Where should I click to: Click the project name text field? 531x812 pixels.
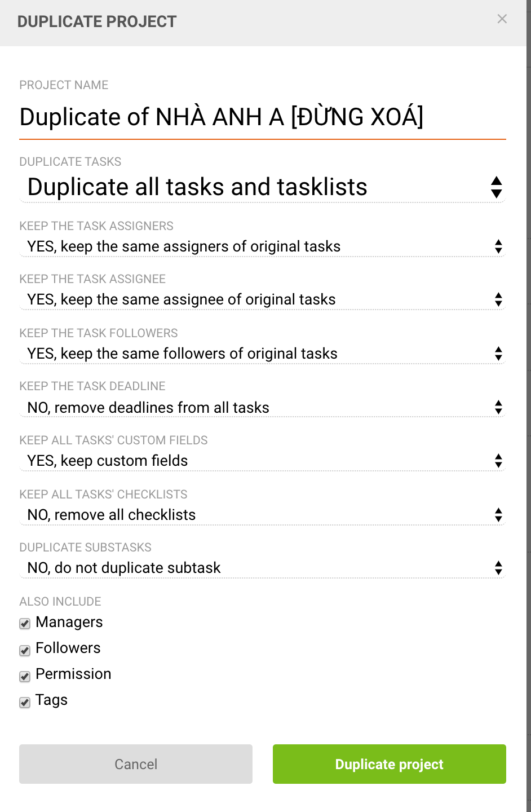(263, 117)
